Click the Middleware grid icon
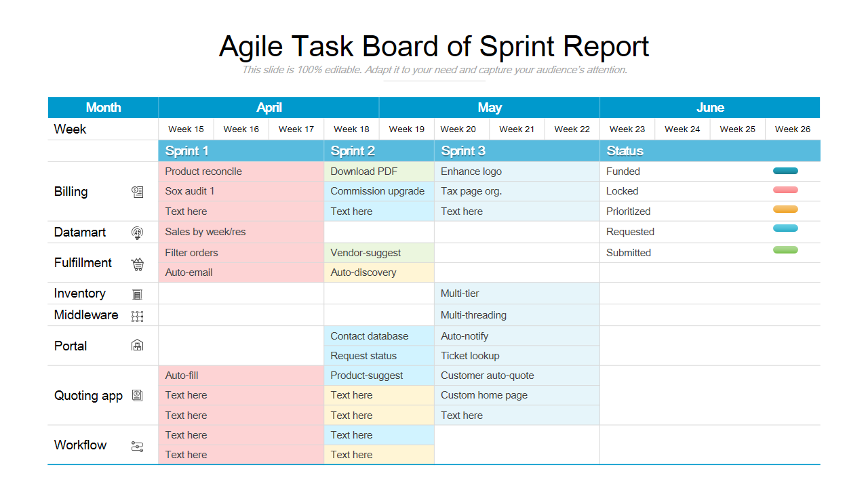 tap(138, 316)
